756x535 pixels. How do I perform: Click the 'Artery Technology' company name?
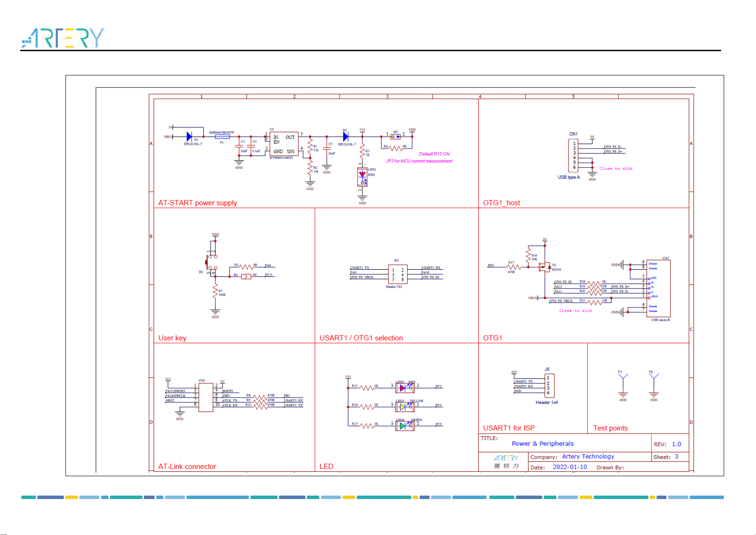pyautogui.click(x=588, y=456)
